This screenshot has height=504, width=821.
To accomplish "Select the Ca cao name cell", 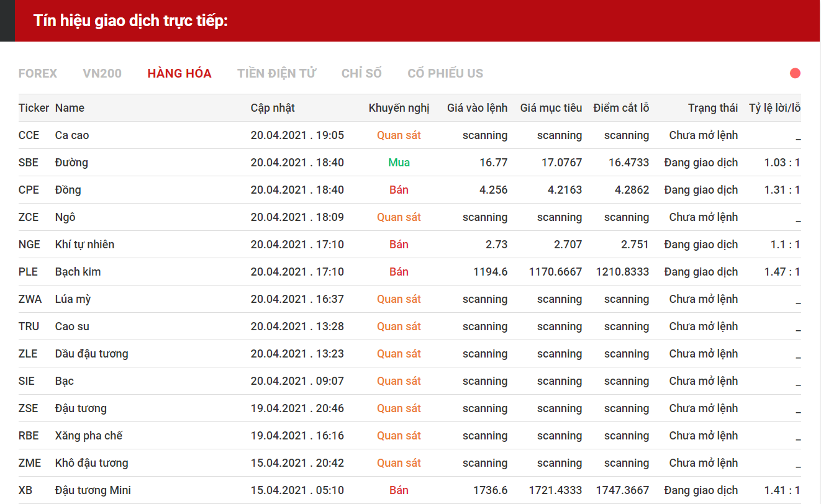I will 72,135.
